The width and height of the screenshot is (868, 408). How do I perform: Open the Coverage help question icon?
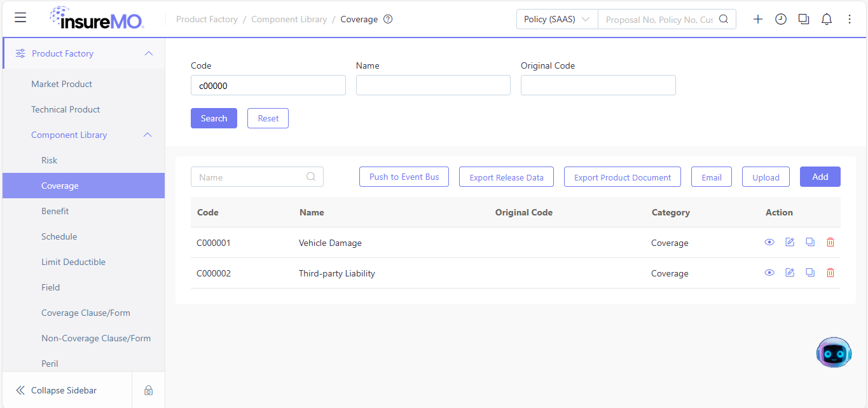tap(388, 19)
